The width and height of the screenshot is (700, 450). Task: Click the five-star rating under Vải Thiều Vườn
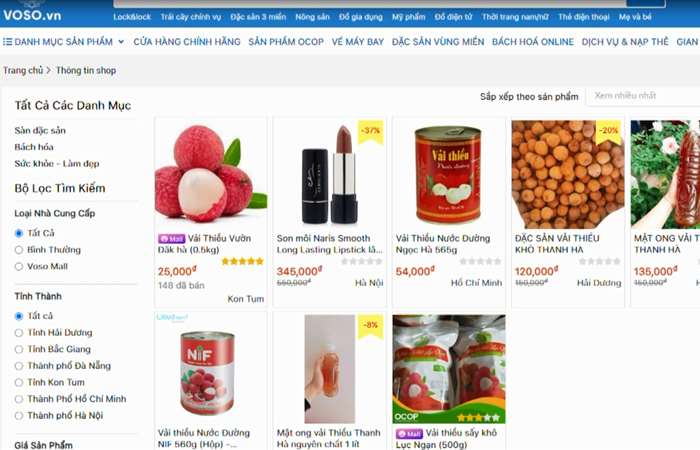coord(242,261)
